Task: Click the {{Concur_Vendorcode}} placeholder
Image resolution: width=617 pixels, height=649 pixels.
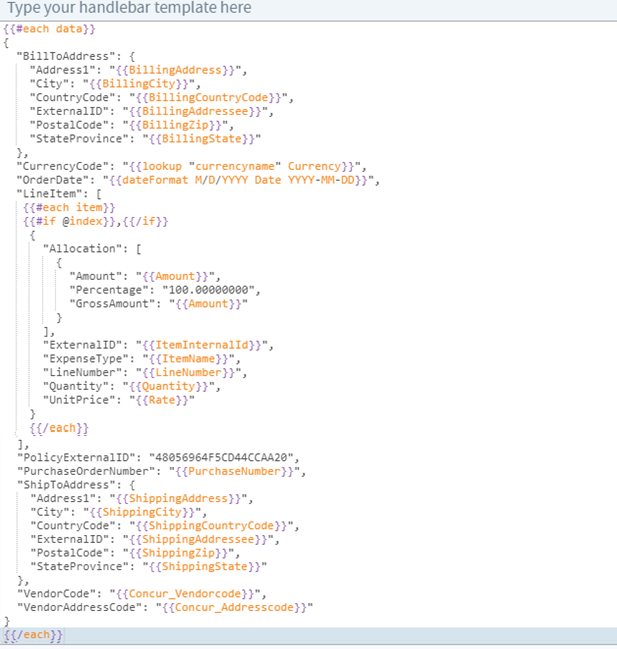Action: pyautogui.click(x=185, y=594)
